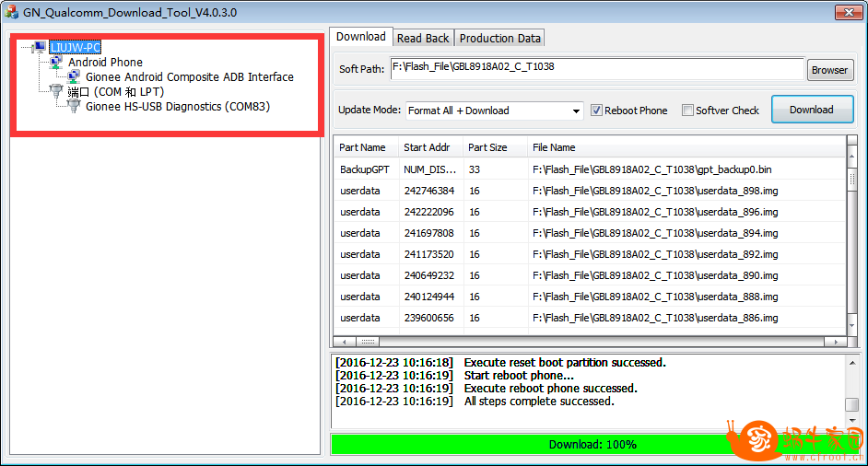Click partition table scroll down arrow

pyautogui.click(x=852, y=326)
